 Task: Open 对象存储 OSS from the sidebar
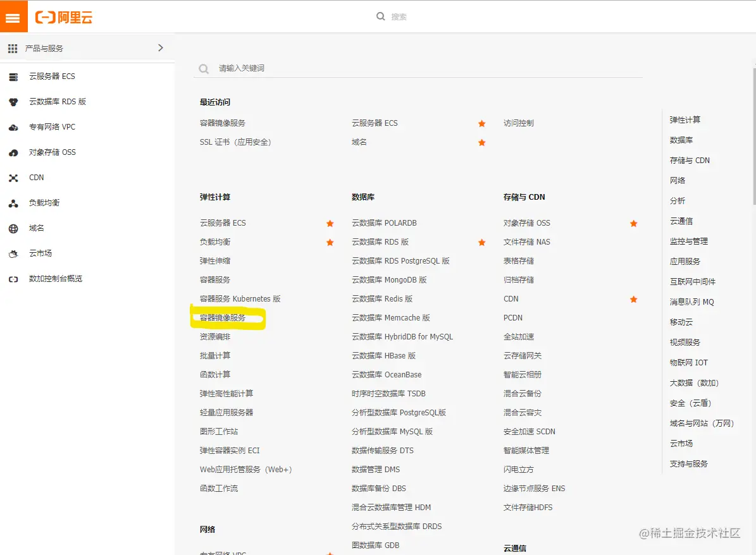[13, 152]
